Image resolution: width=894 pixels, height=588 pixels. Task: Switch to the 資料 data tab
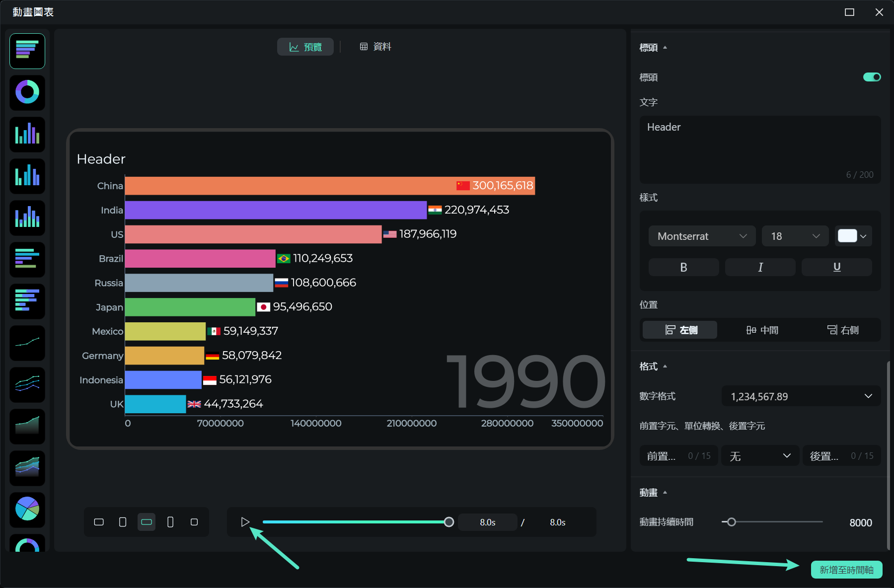pyautogui.click(x=375, y=47)
